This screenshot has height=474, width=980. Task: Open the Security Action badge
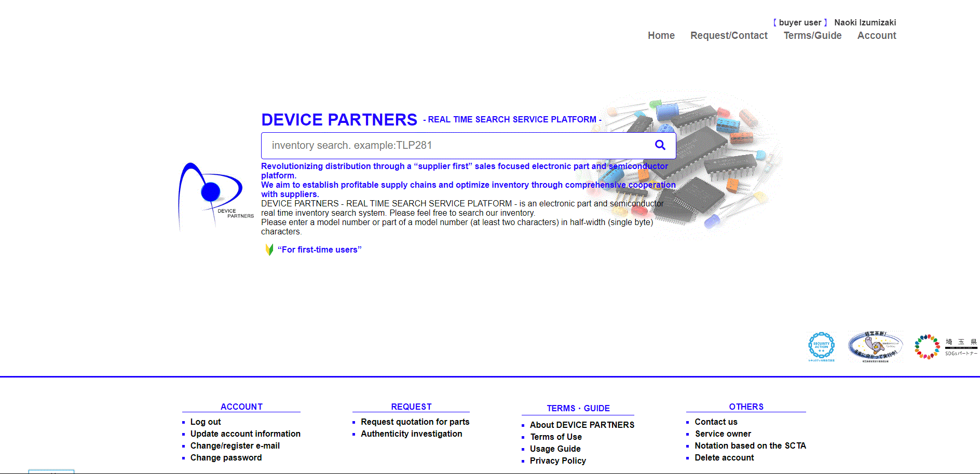point(822,347)
